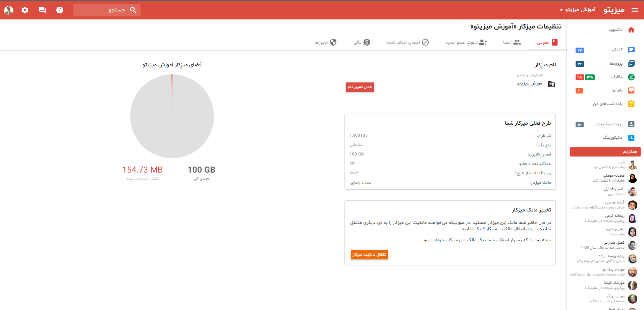Switch to the اعضا tab
This screenshot has height=310, width=644.
pyautogui.click(x=512, y=42)
